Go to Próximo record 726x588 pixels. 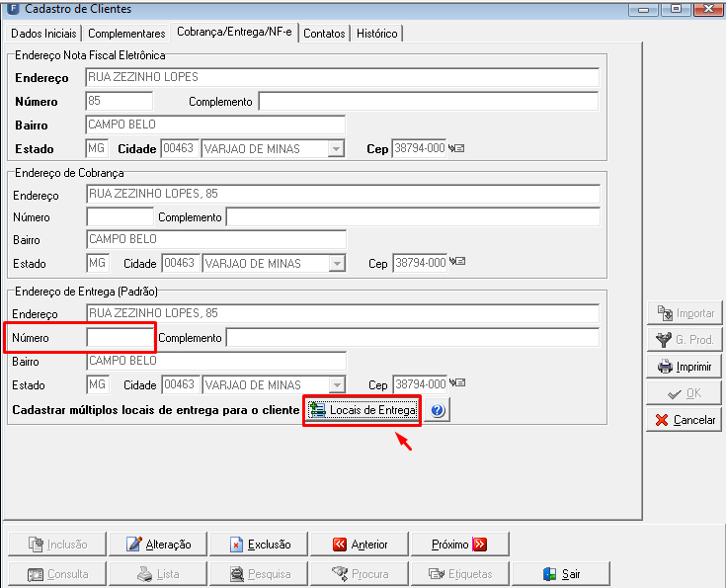tap(460, 545)
